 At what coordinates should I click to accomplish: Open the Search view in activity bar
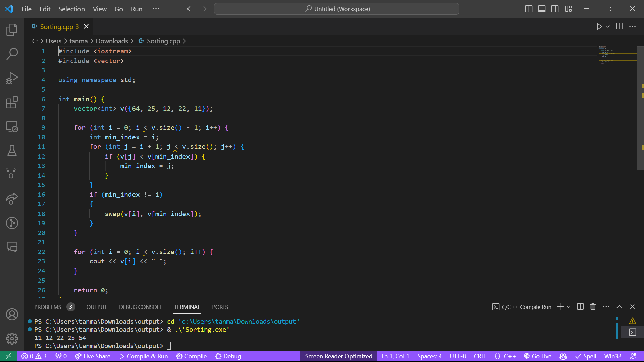(x=12, y=54)
